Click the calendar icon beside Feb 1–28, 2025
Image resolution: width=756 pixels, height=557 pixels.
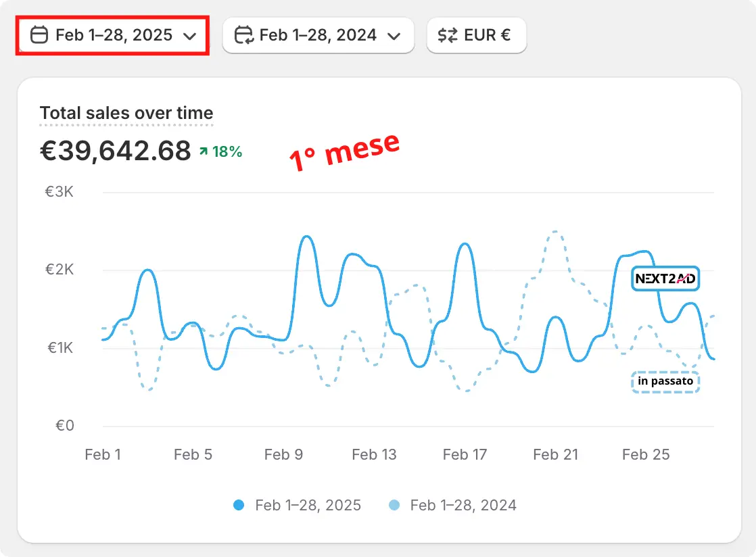(x=40, y=35)
